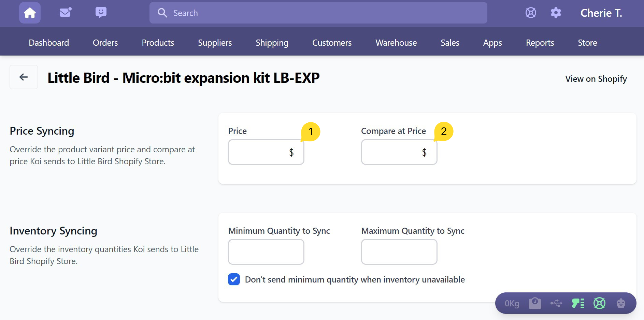Click the settings gear in top bar
This screenshot has height=320, width=644.
[x=556, y=13]
